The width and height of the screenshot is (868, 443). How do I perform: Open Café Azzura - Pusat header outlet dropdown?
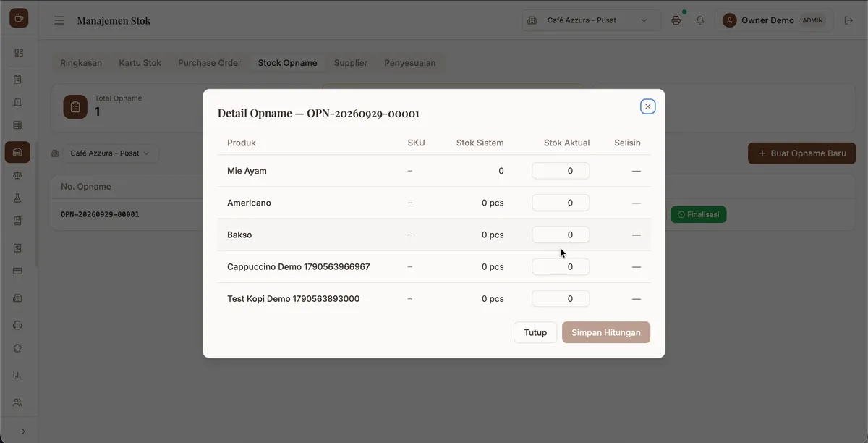point(592,20)
